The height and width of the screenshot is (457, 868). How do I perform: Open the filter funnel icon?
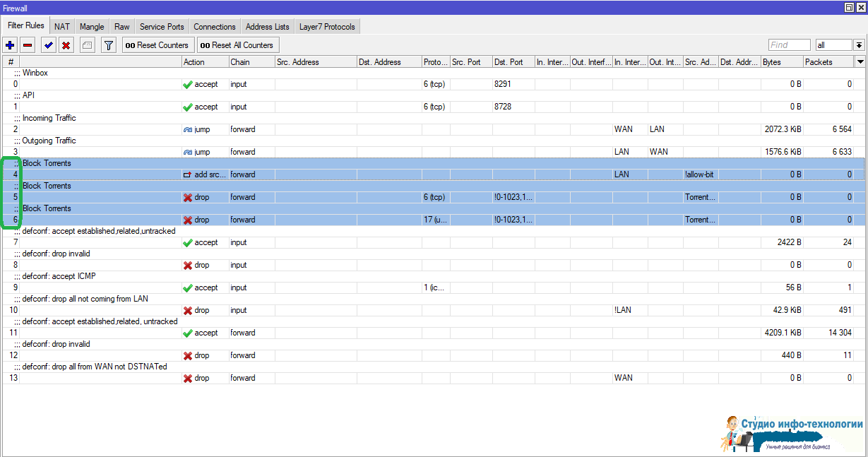108,45
